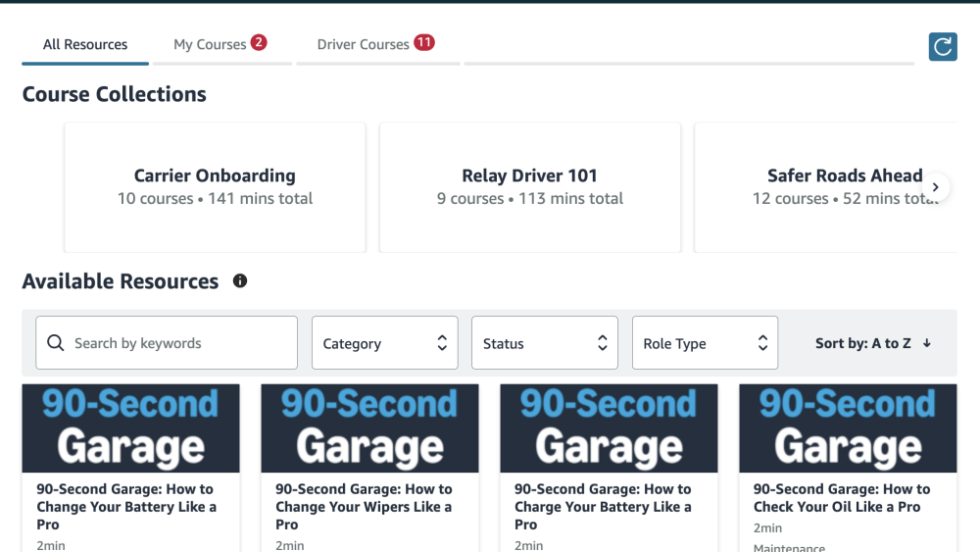
Task: Click '9 courses • 113 mins total' text
Action: pyautogui.click(x=530, y=199)
